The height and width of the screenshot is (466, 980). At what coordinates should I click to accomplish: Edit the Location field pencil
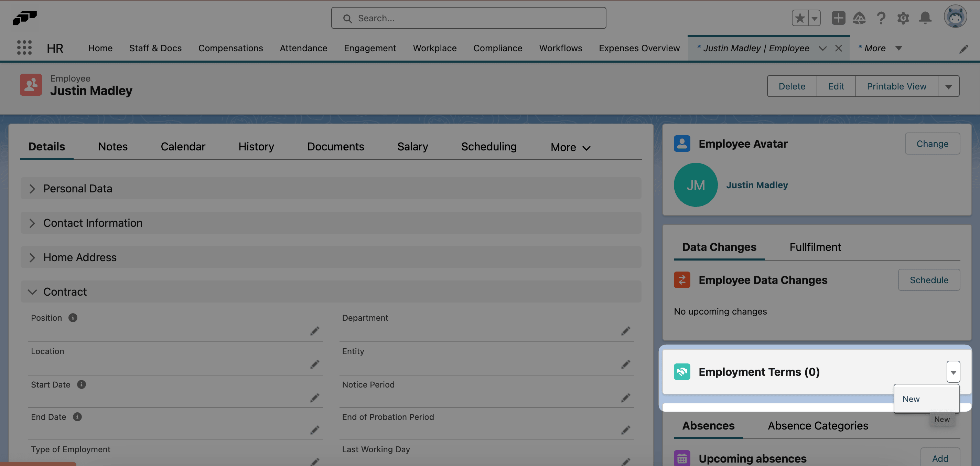click(314, 364)
